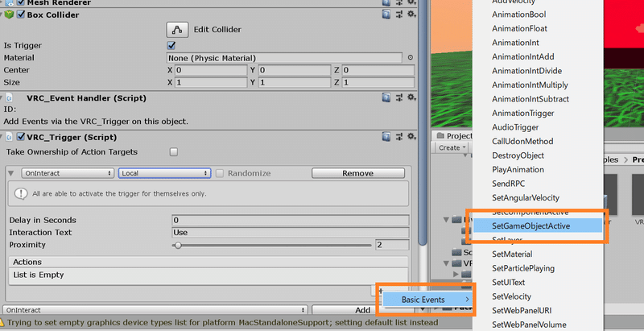Click the VRC_Event Handler script icon
Viewport: 644px width, 331px height.
9,98
